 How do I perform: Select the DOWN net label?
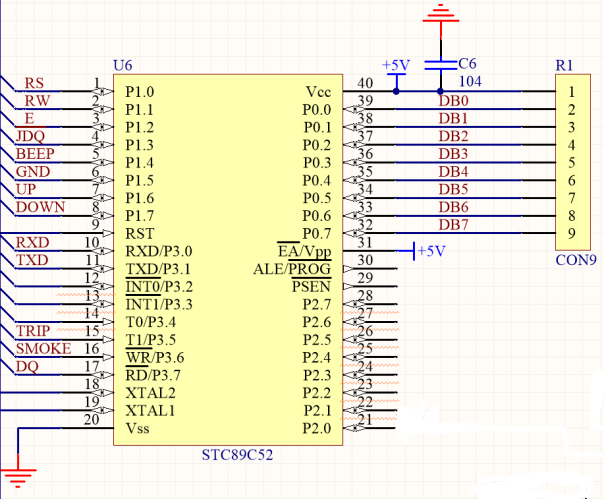[41, 207]
